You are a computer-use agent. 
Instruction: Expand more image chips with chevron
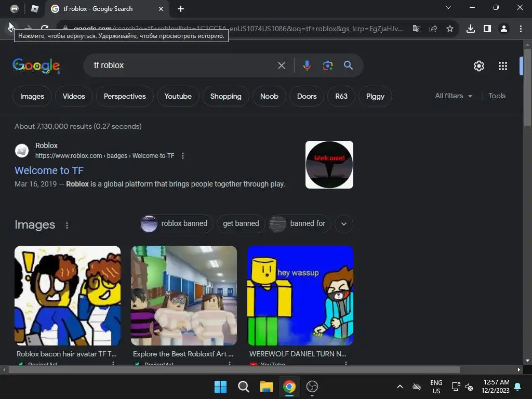click(x=344, y=224)
